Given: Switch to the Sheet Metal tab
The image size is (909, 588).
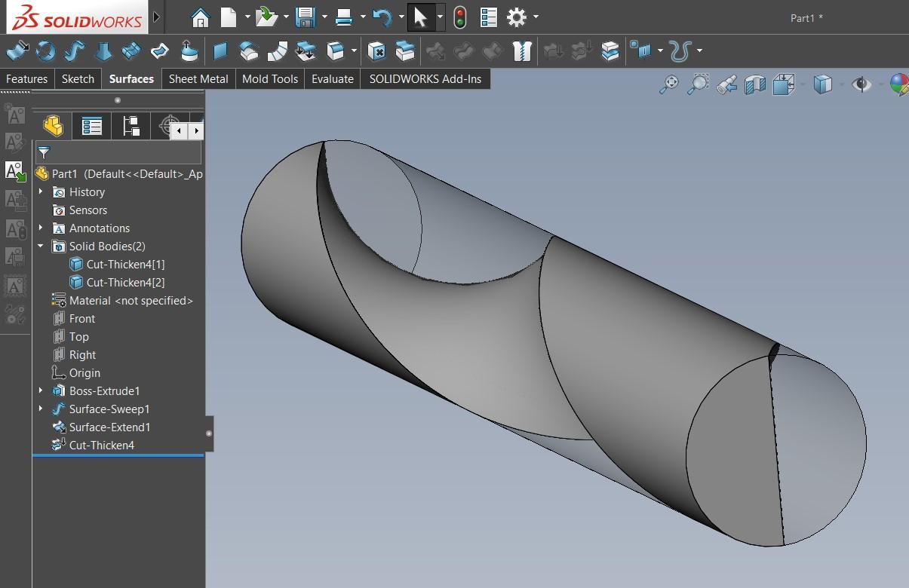Looking at the screenshot, I should click(198, 78).
